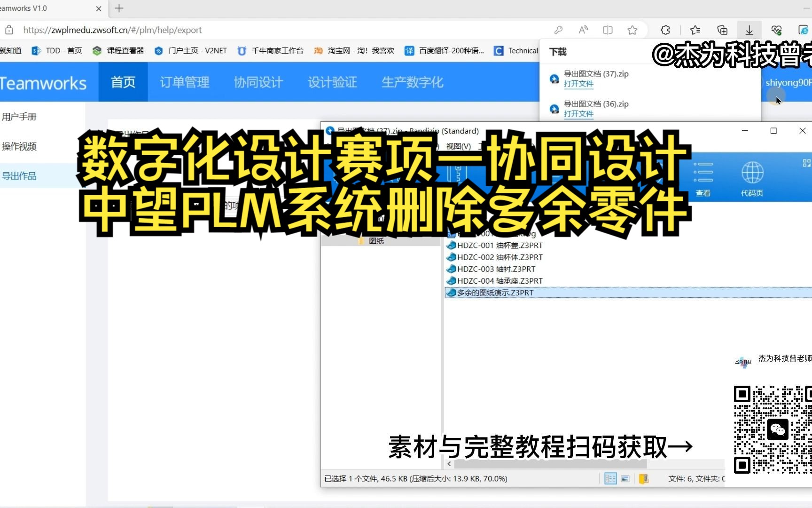
Task: Open Browser essentials heart icon
Action: point(776,30)
